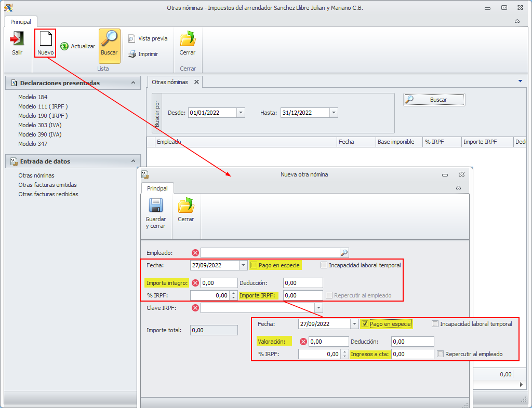Sort by Fecha column header

tap(356, 142)
